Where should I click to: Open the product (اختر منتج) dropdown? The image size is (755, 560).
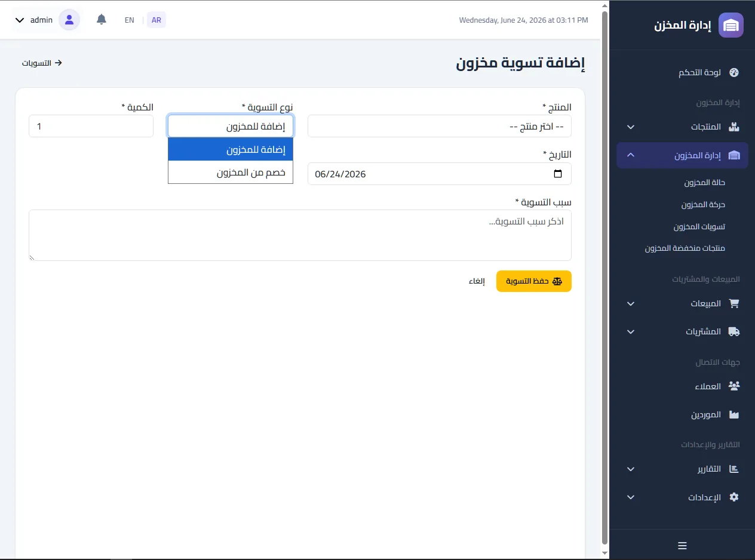[440, 126]
